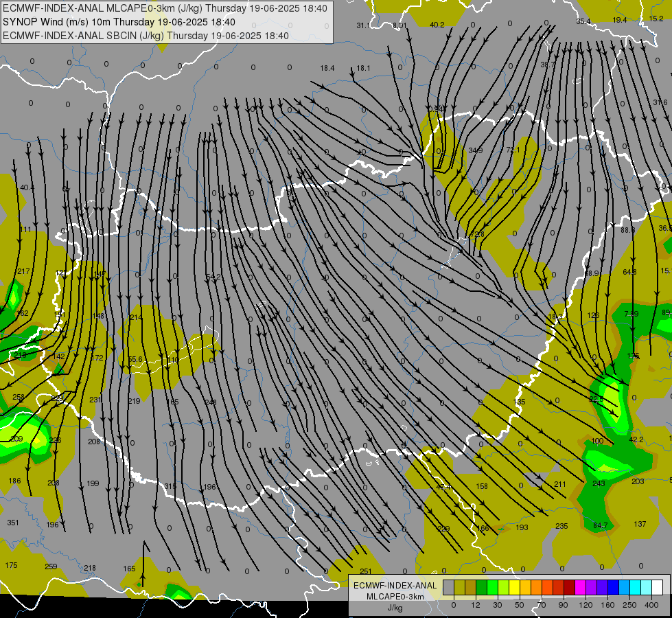Select the legend tick value 90

coord(563,605)
